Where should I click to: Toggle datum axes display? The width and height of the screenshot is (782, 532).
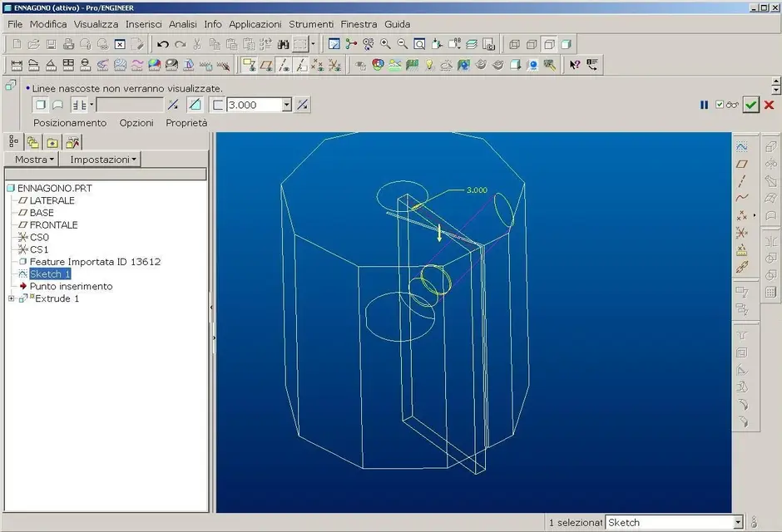[x=284, y=66]
